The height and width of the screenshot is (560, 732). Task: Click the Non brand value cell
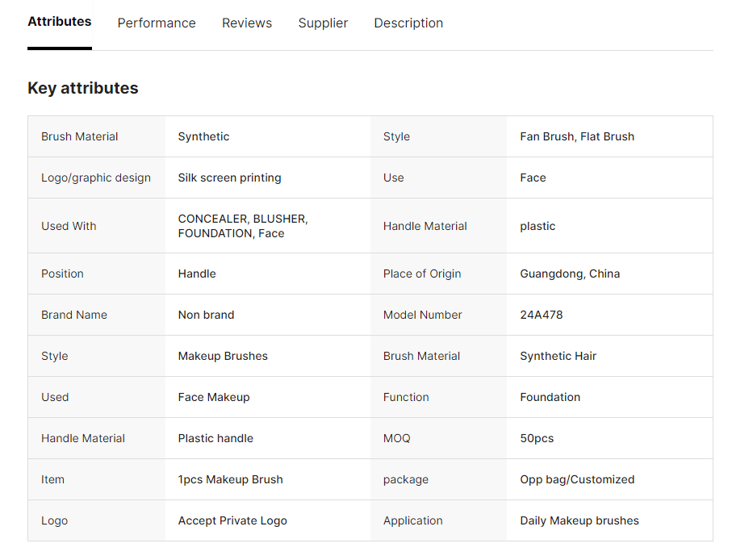pos(206,315)
